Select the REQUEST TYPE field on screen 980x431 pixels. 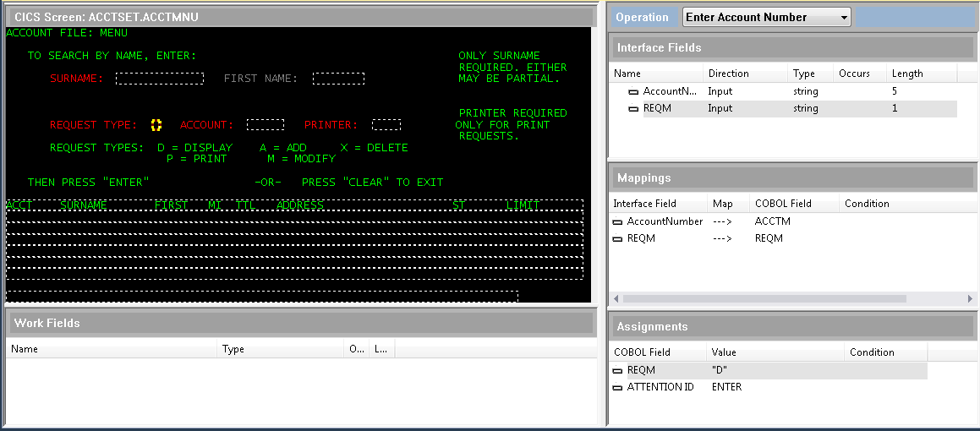[156, 125]
